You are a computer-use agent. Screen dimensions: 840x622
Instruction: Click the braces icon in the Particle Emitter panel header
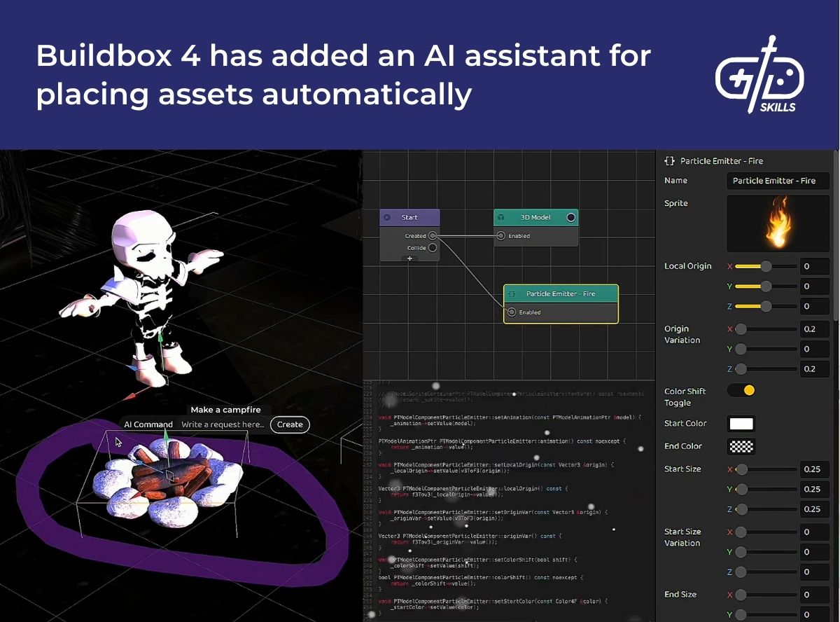(669, 160)
